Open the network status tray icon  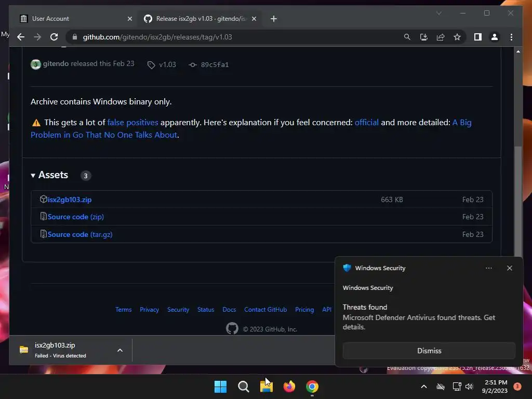(x=457, y=387)
